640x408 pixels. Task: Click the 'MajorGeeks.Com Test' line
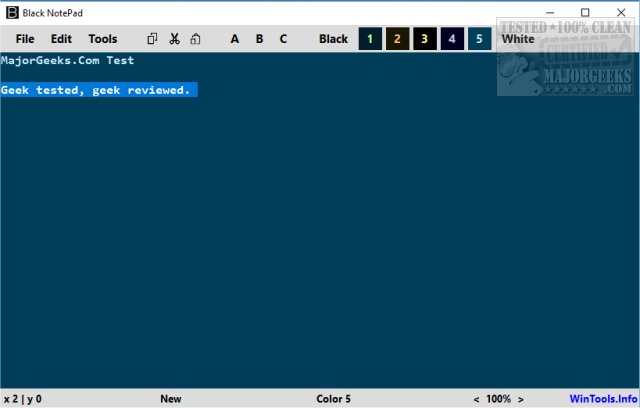(x=67, y=60)
